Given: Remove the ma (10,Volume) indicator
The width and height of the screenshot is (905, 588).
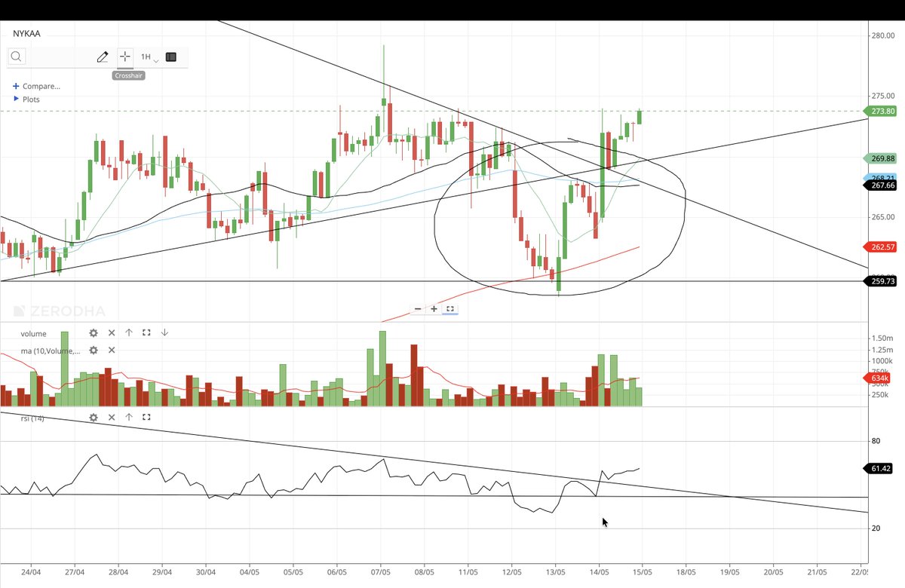Looking at the screenshot, I should tap(112, 350).
